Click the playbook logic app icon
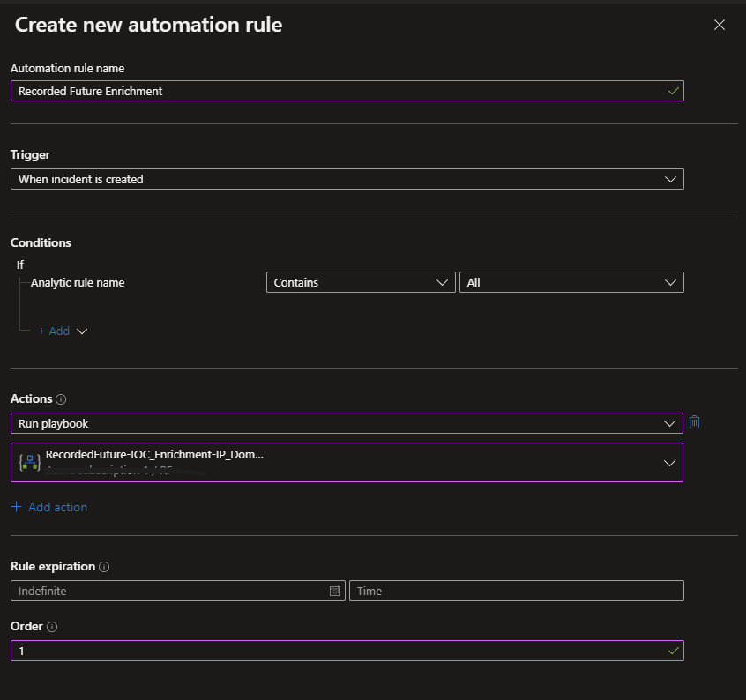 click(30, 462)
